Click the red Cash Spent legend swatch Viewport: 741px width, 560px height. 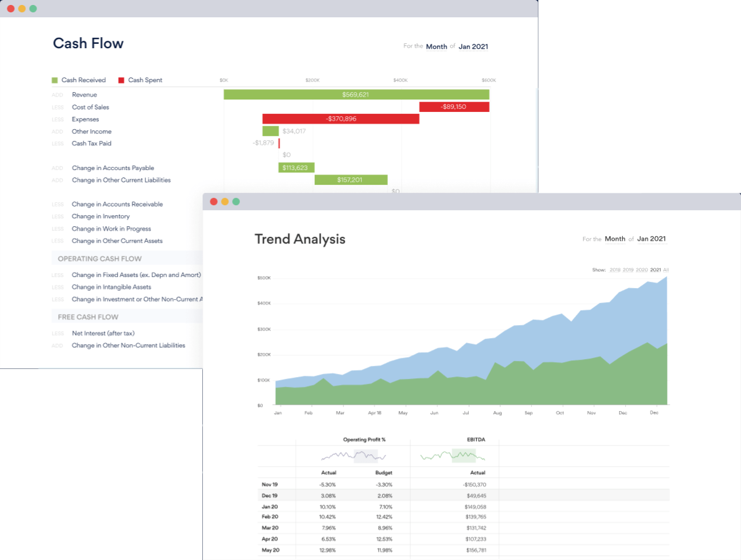(121, 80)
